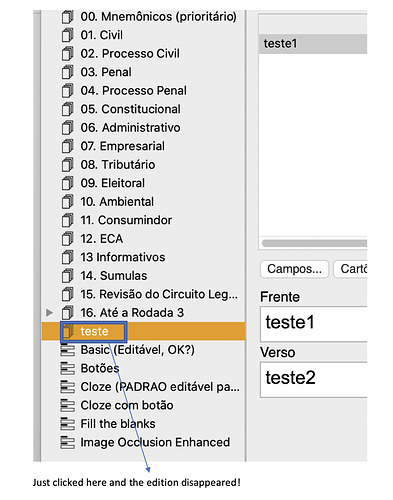Screen dimensions: 393x500
Task: Click deck icon beside 05. Constitucional
Action: (x=67, y=109)
